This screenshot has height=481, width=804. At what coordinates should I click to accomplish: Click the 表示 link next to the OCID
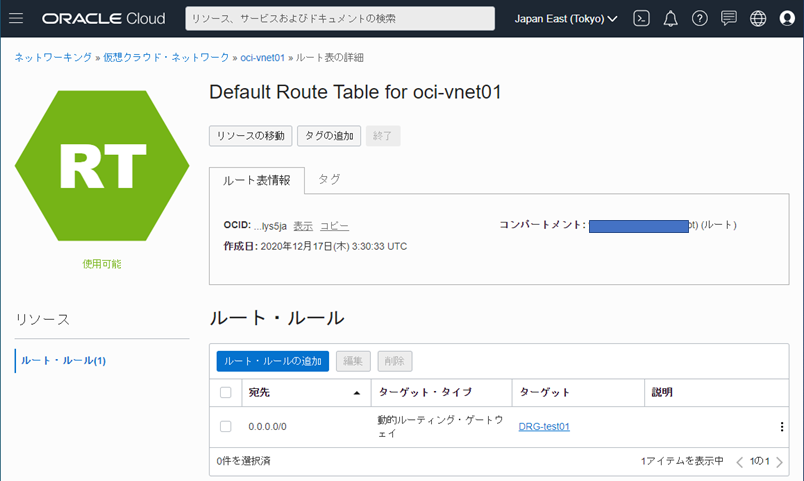(303, 226)
